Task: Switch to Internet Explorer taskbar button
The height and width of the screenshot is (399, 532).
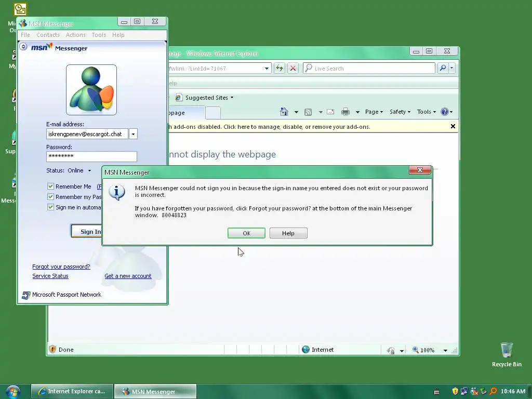Action: pos(72,391)
